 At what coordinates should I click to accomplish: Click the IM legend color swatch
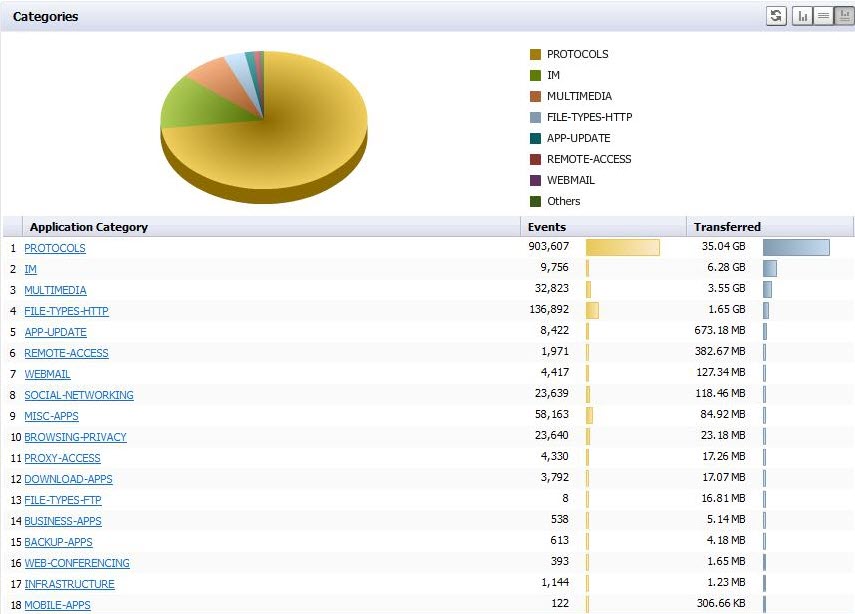pyautogui.click(x=535, y=75)
